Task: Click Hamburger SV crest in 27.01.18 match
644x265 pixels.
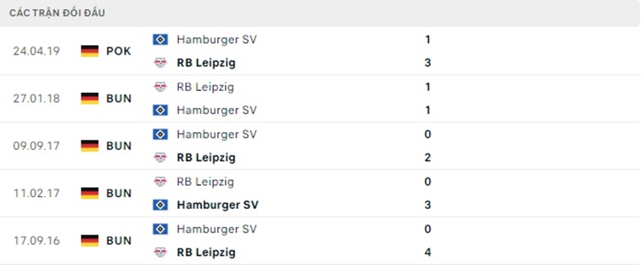Action: (160, 110)
